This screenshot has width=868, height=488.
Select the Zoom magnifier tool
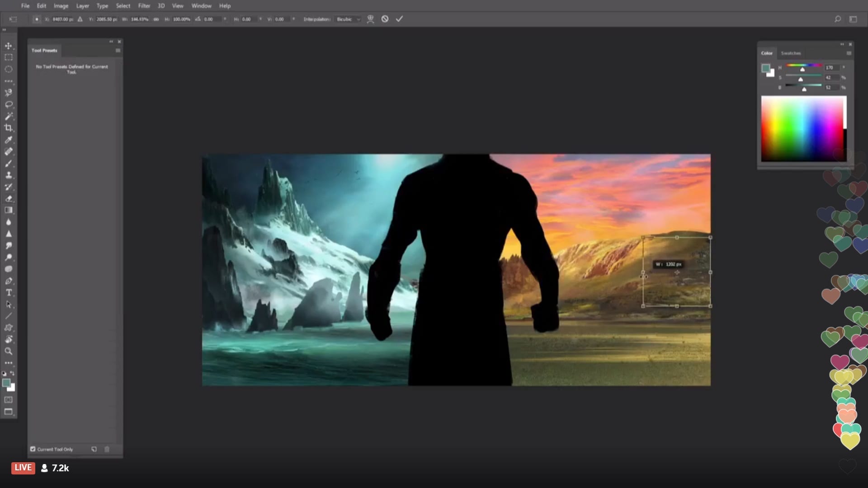[8, 351]
